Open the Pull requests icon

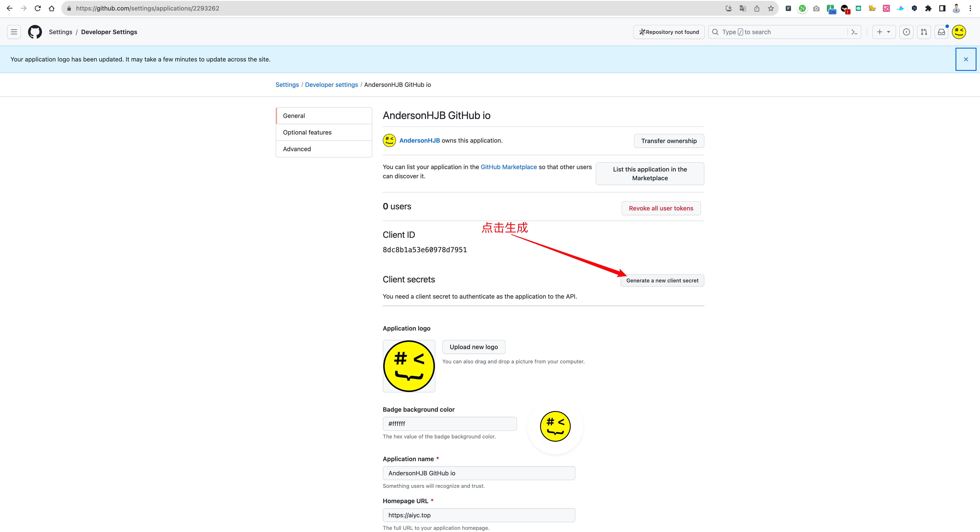coord(924,32)
